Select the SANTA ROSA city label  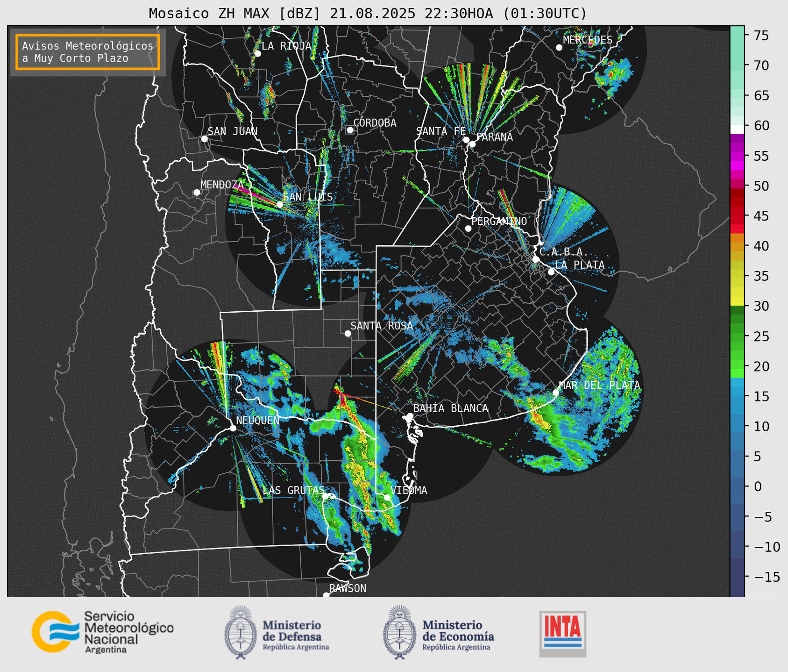[x=382, y=326]
